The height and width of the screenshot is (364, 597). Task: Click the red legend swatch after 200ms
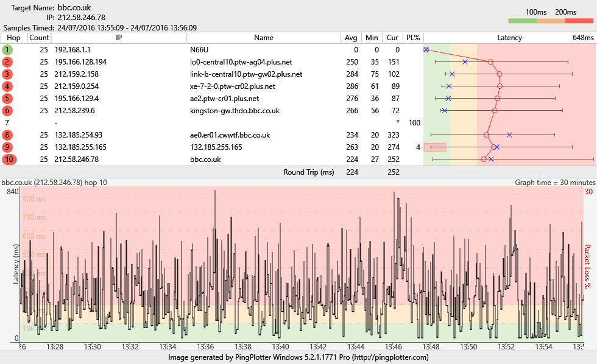point(579,21)
